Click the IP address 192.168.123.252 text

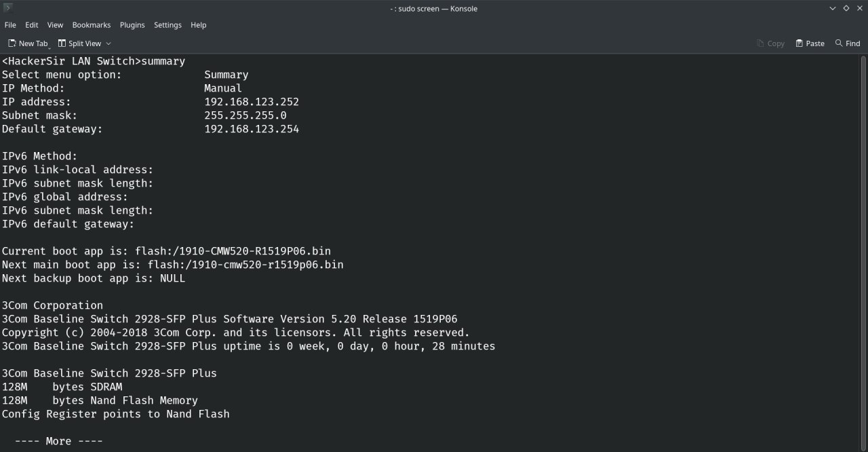tap(252, 102)
